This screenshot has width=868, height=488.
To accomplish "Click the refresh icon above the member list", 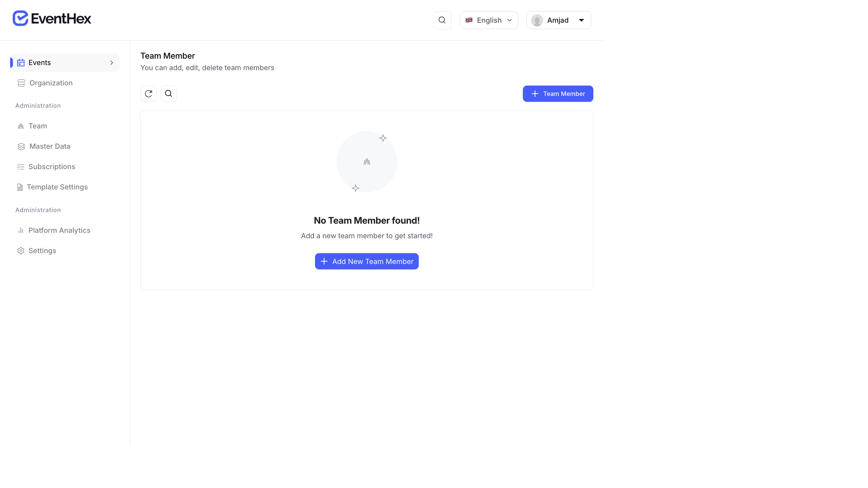I will point(149,94).
